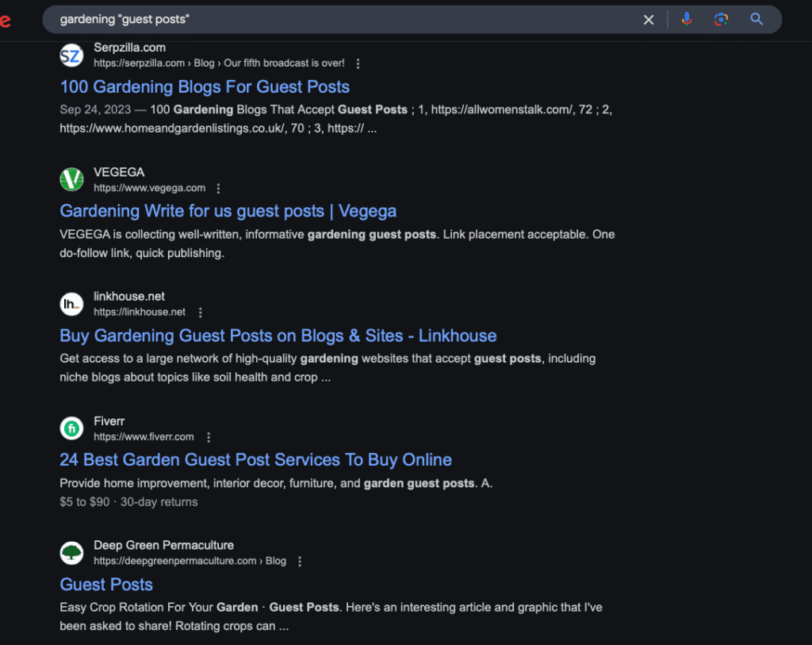Open more options for VEGEGA result
The height and width of the screenshot is (645, 812).
point(219,189)
